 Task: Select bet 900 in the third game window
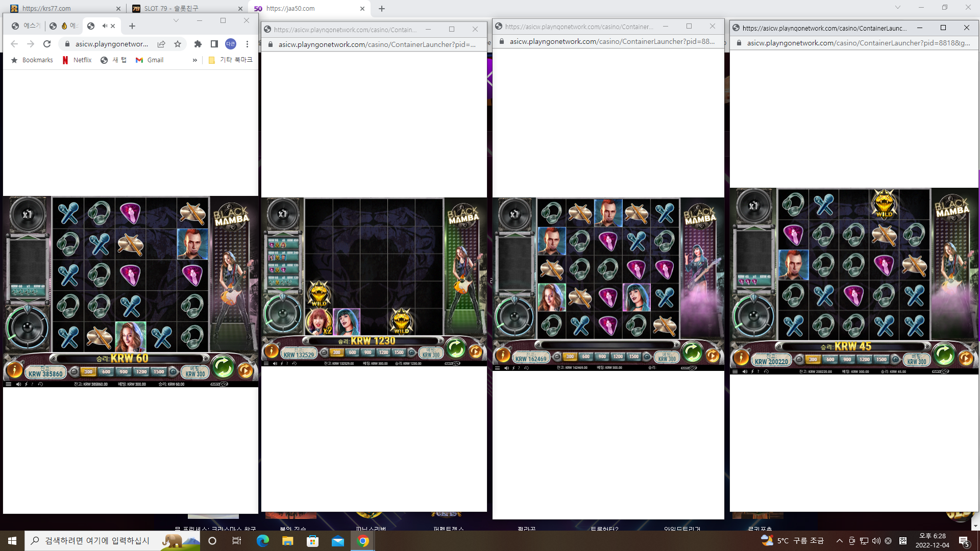pos(602,357)
